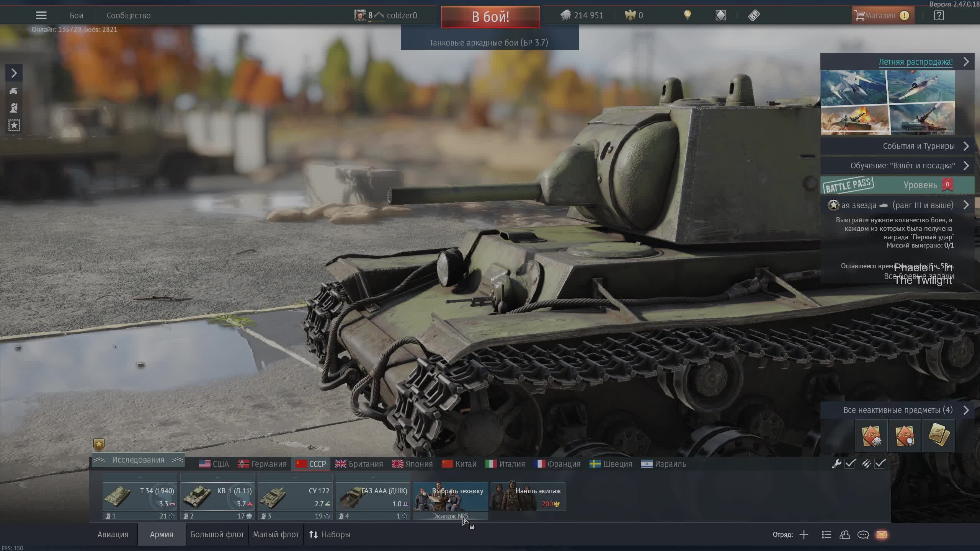Select the Британия nation tab
The width and height of the screenshot is (980, 551).
359,464
